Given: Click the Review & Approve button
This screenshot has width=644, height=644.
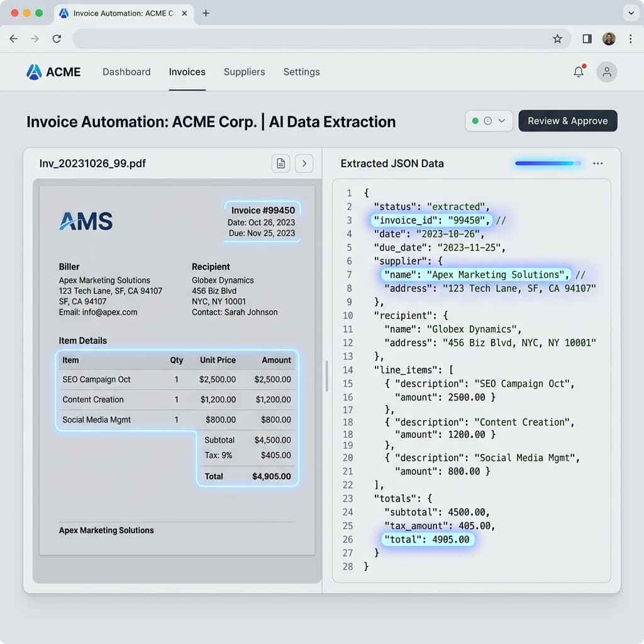Looking at the screenshot, I should click(568, 121).
